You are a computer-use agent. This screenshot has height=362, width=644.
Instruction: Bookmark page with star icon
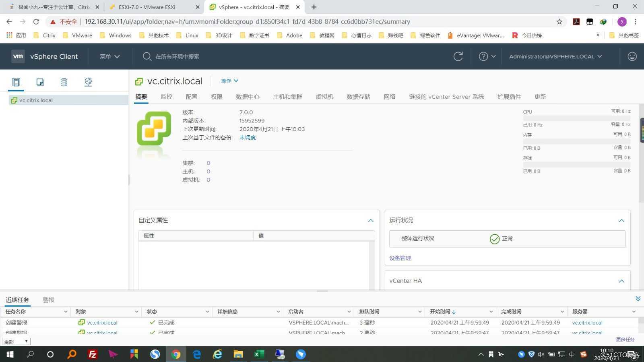point(559,22)
